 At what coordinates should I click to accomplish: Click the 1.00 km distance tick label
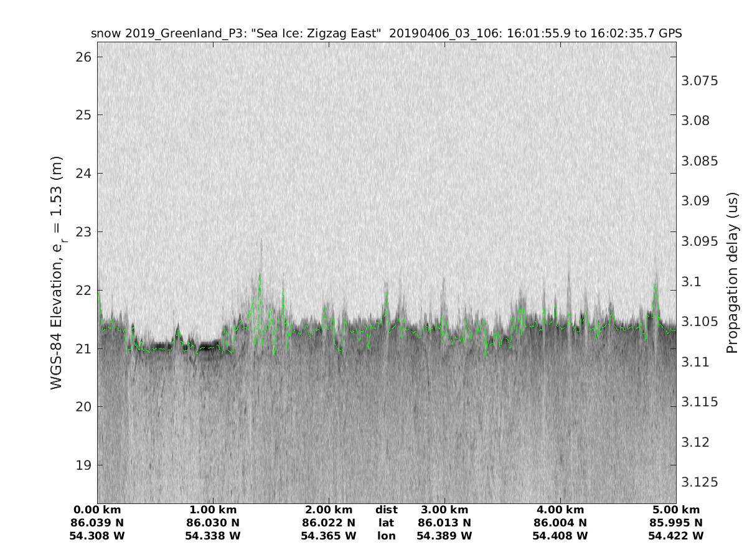pos(213,510)
